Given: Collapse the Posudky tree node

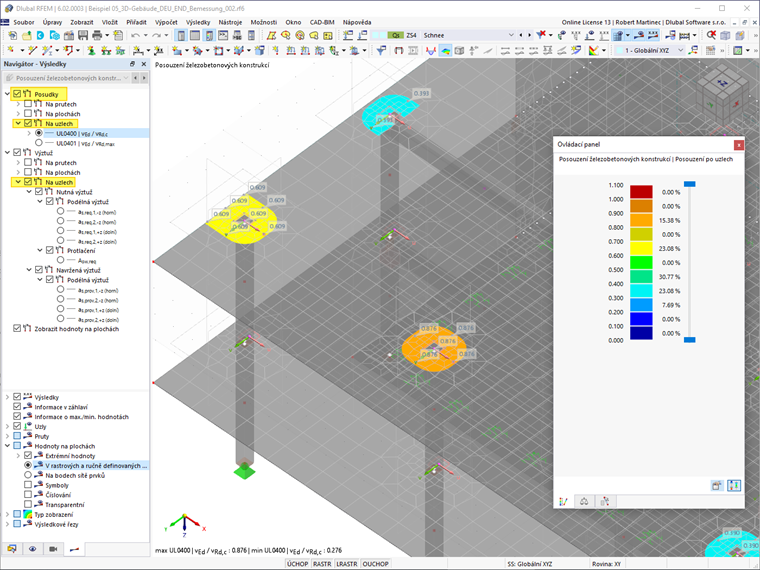Looking at the screenshot, I should click(x=7, y=94).
